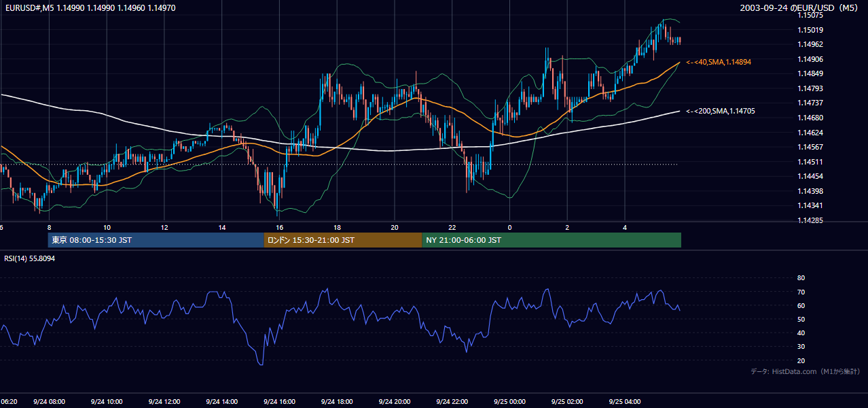Click price level 1.14793 on the axis
868x408 pixels.
(x=810, y=88)
